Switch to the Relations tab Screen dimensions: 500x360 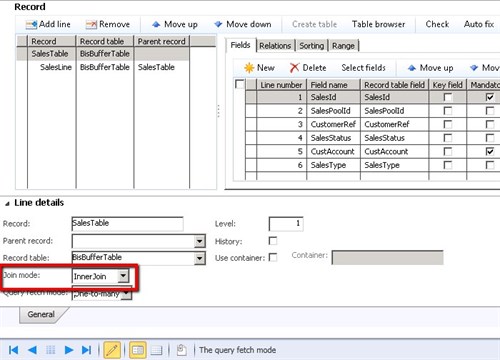point(275,46)
